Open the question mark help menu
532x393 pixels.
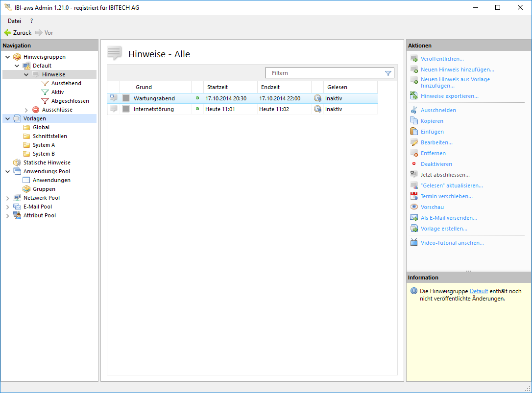(x=32, y=21)
